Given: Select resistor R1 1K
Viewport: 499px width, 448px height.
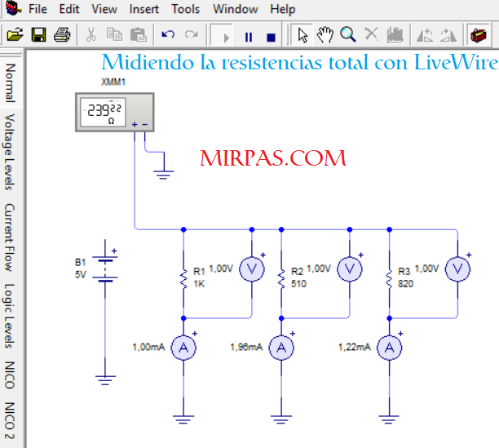Looking at the screenshot, I should point(183,279).
